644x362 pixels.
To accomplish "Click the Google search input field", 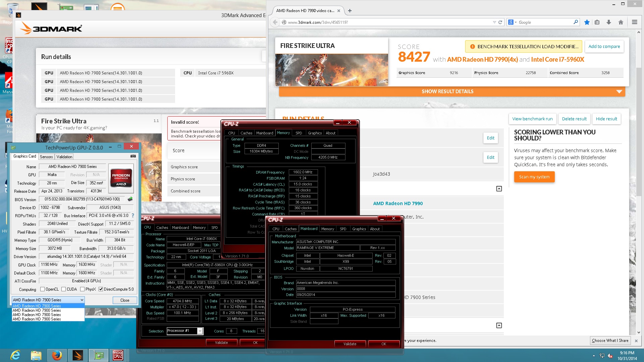I will click(545, 22).
